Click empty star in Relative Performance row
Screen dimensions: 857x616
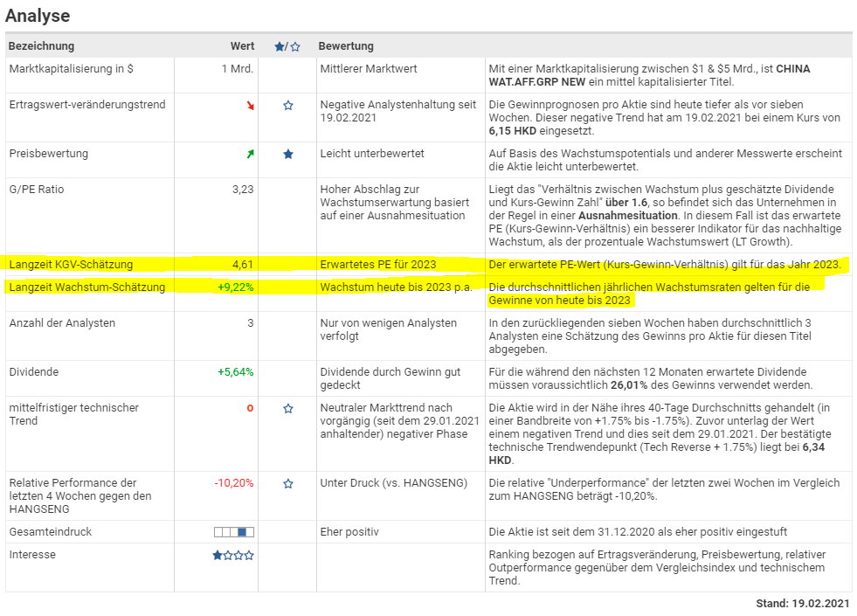[x=288, y=483]
